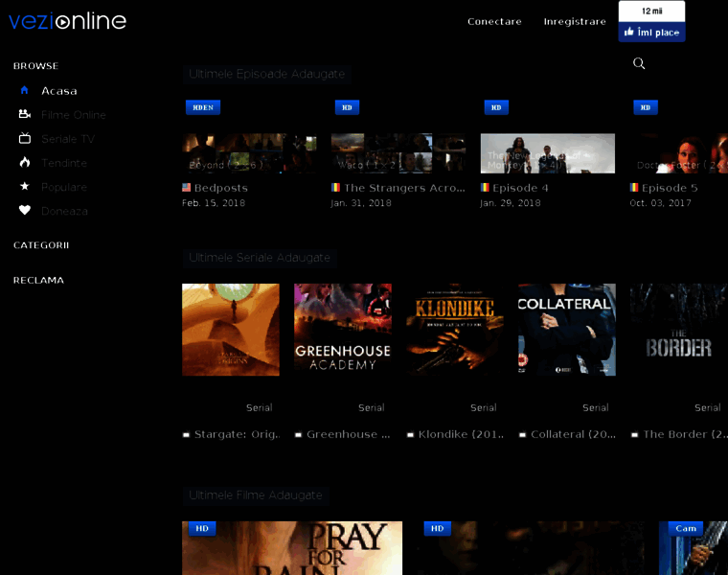Open the Doctor Foster episode thumbnail
This screenshot has height=575, width=728.
(679, 153)
